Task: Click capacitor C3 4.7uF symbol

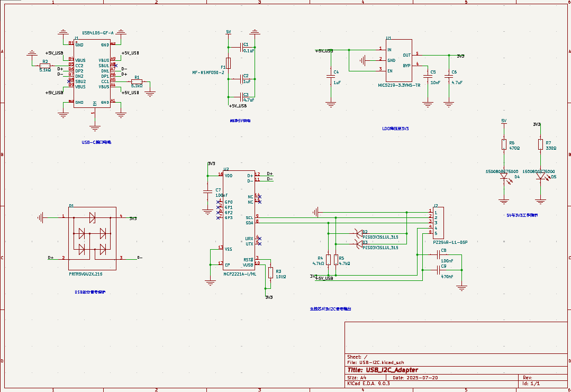Action: [241, 97]
